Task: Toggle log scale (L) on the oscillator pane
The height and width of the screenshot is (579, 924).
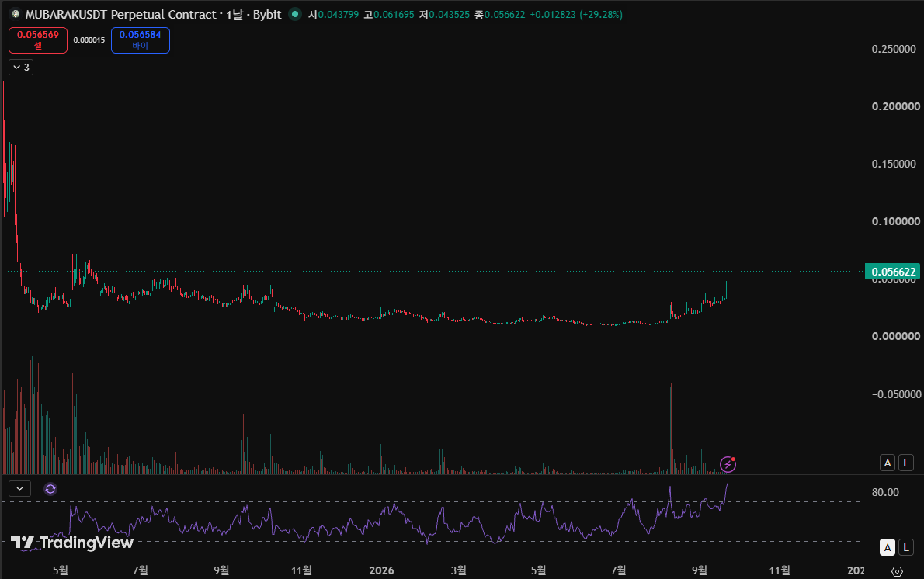Action: click(906, 547)
